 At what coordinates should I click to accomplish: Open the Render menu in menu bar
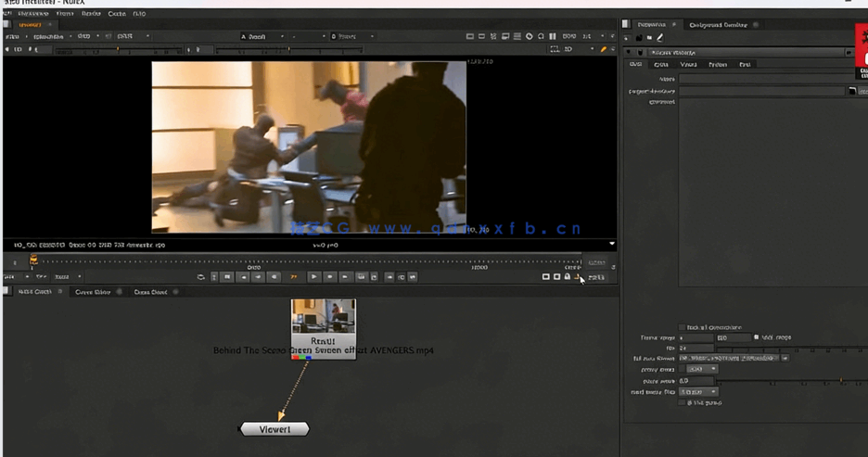click(91, 14)
